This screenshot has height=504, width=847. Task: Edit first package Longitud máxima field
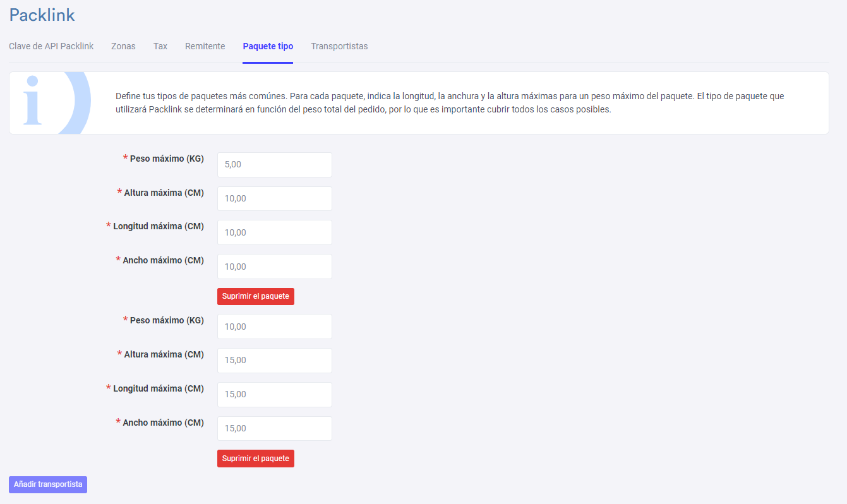275,232
